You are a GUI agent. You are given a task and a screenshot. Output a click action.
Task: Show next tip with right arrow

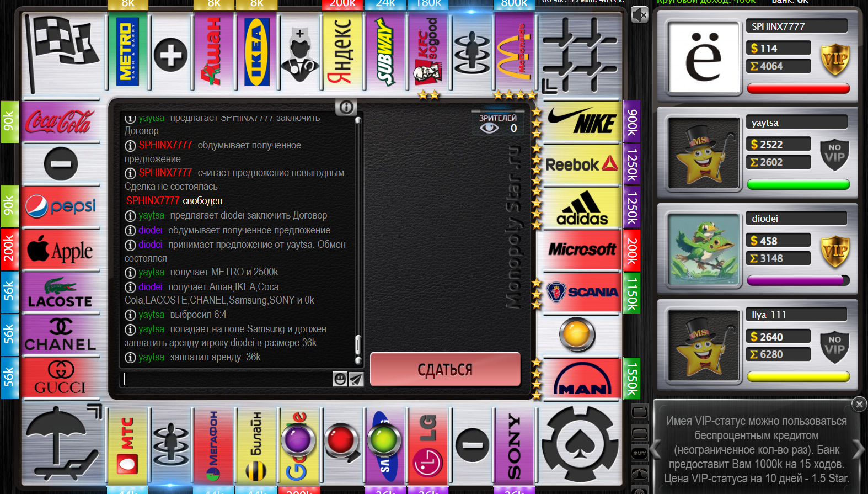click(859, 449)
